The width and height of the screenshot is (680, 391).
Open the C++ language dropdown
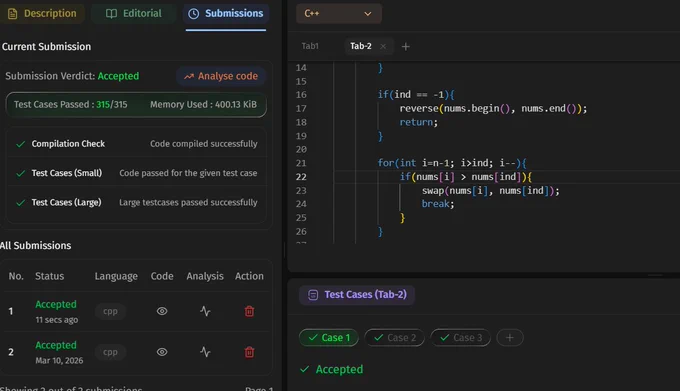click(339, 13)
